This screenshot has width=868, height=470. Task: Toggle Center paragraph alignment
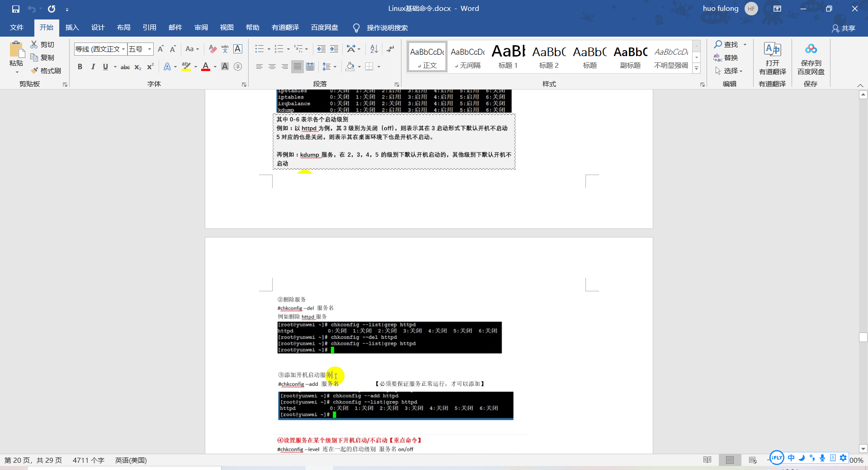[272, 66]
